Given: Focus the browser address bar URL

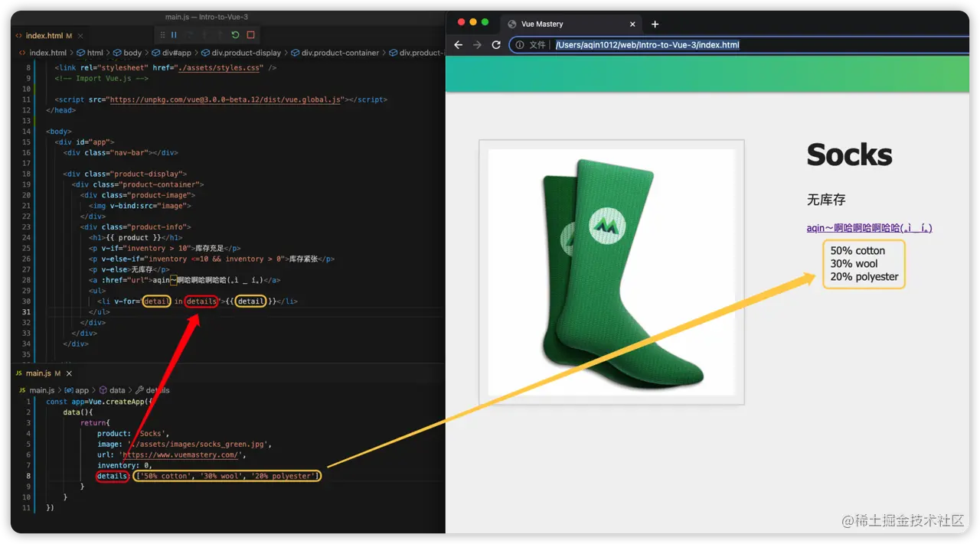Looking at the screenshot, I should coord(647,45).
